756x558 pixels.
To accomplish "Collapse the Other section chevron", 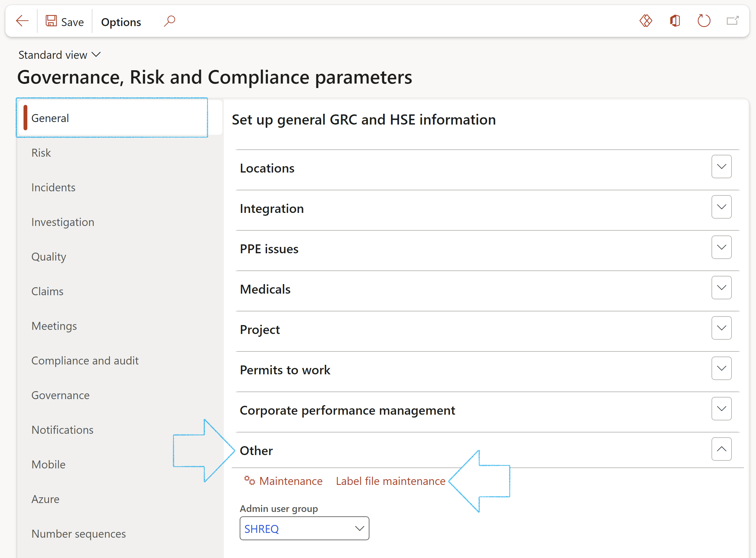I will 721,449.
